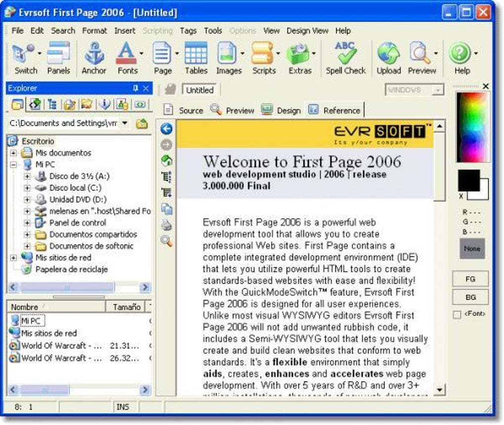Pin the Explorer panel with pushpin icon
Image resolution: width=504 pixels, height=425 pixels.
tap(135, 88)
